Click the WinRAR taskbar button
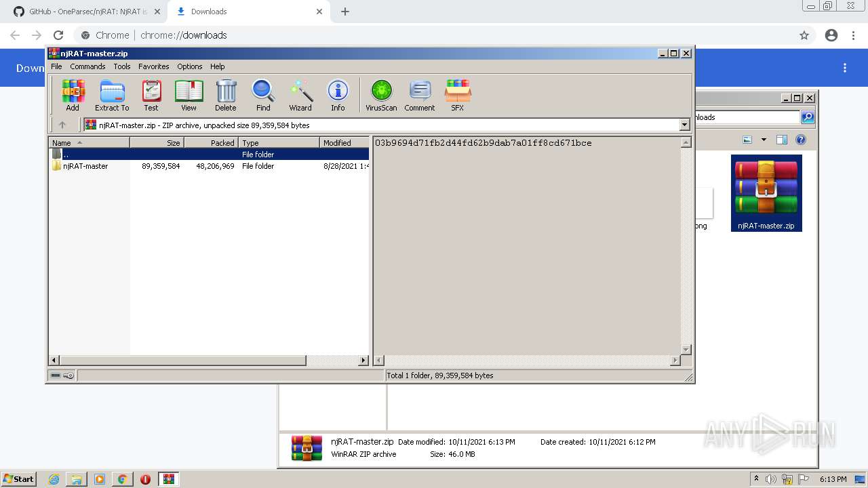The image size is (868, 488). tap(168, 479)
